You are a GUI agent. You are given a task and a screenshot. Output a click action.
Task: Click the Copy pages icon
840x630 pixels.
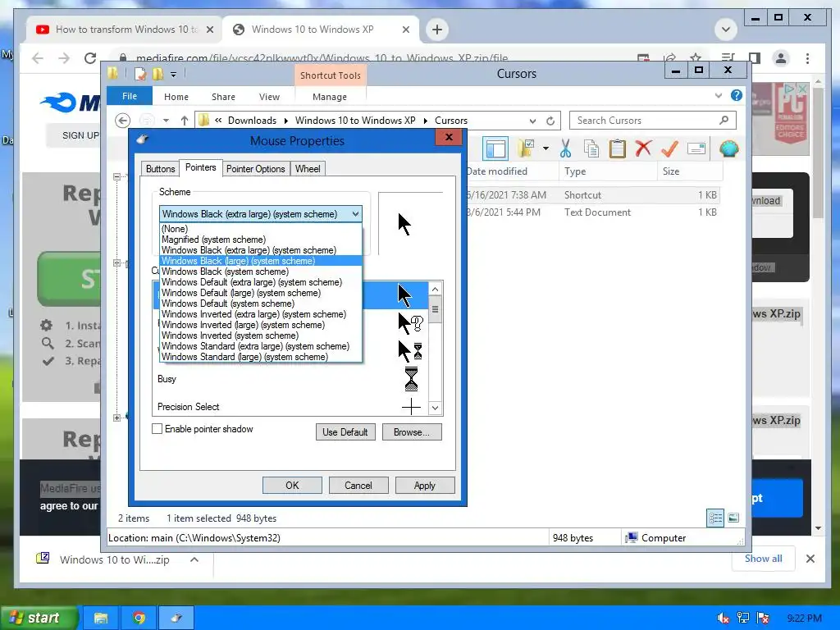coord(591,148)
